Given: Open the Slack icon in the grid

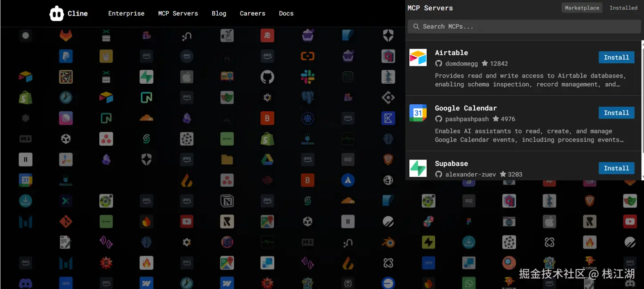Looking at the screenshot, I should point(307,77).
